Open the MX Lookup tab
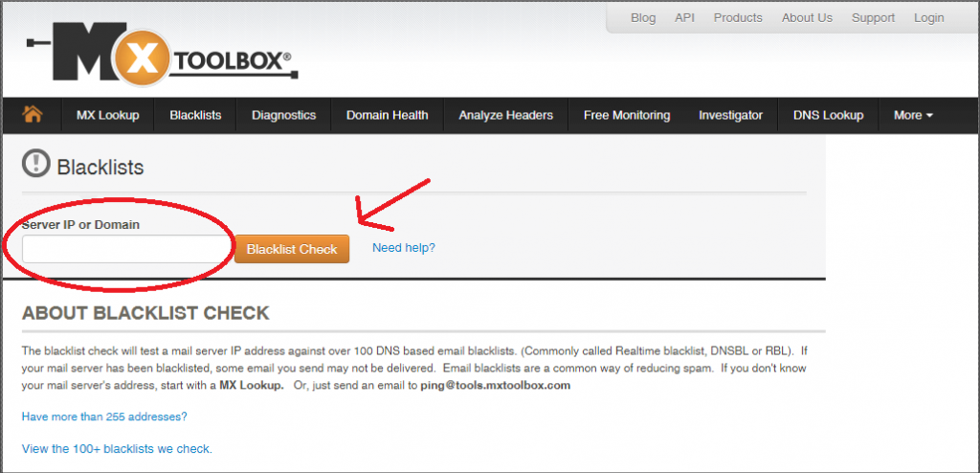Image resolution: width=980 pixels, height=473 pixels. pyautogui.click(x=107, y=115)
